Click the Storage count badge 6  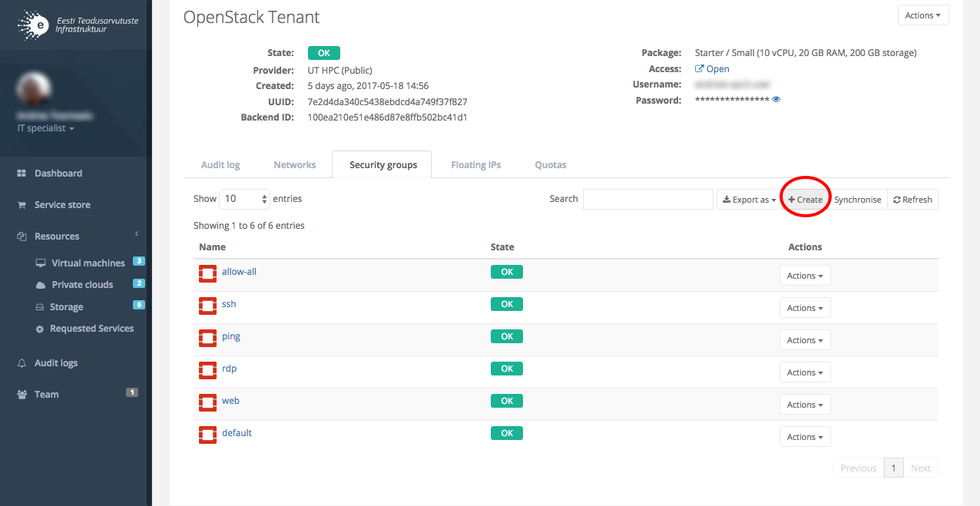139,305
